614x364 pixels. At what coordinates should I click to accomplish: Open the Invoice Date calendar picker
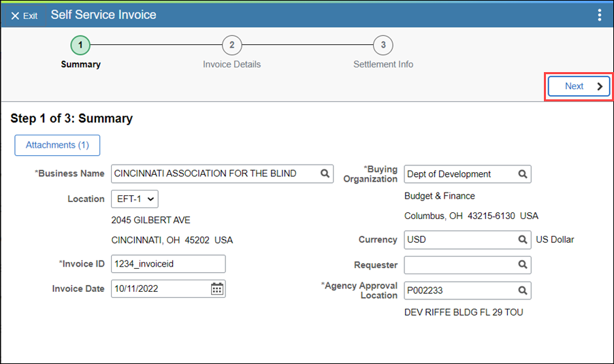(x=217, y=289)
